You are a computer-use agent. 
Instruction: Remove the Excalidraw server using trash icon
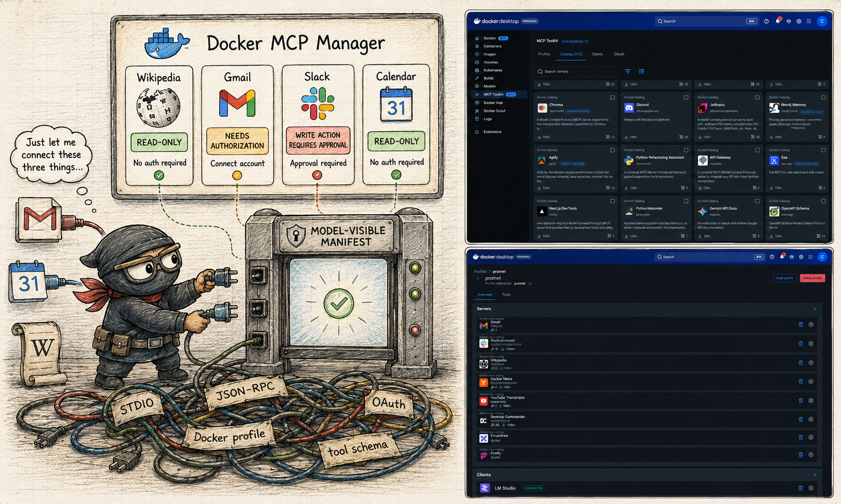pos(800,438)
